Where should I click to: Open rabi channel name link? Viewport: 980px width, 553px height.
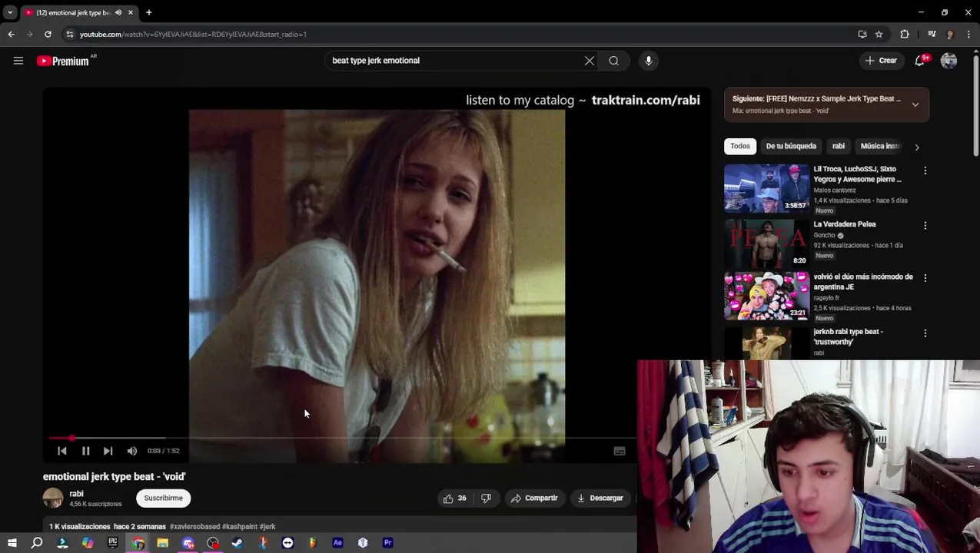tap(76, 494)
